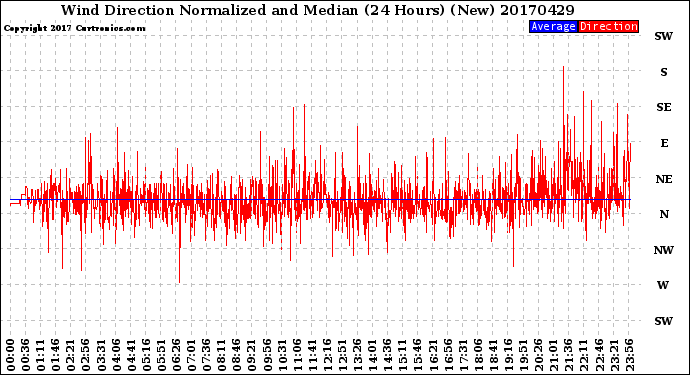Select the "11:06" time axis label
Viewport: 690px width, 375px height.
297,355
